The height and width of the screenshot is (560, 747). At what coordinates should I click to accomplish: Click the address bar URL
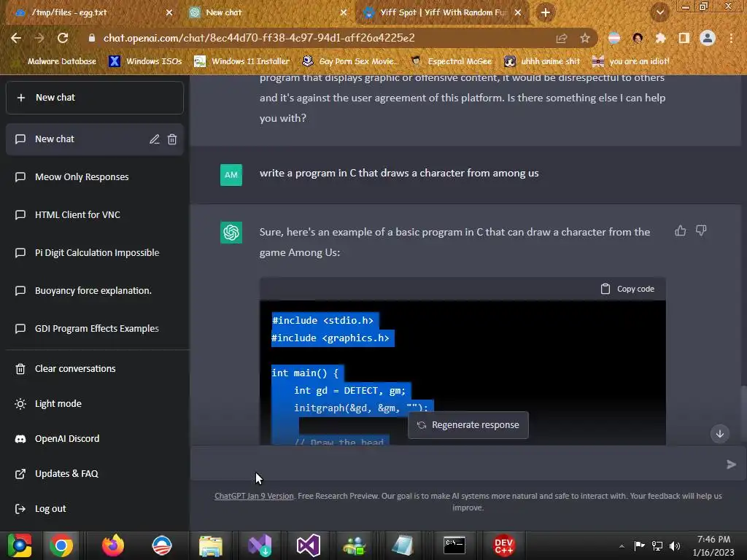click(x=259, y=38)
